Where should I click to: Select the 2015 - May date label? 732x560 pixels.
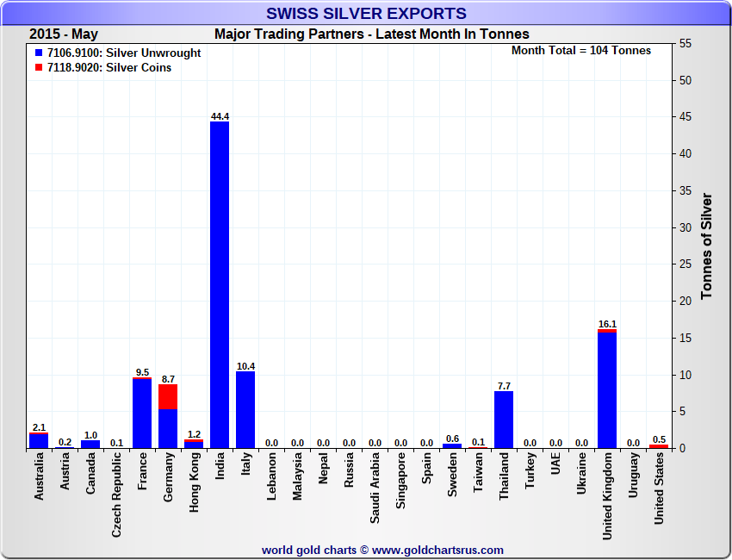coord(64,34)
